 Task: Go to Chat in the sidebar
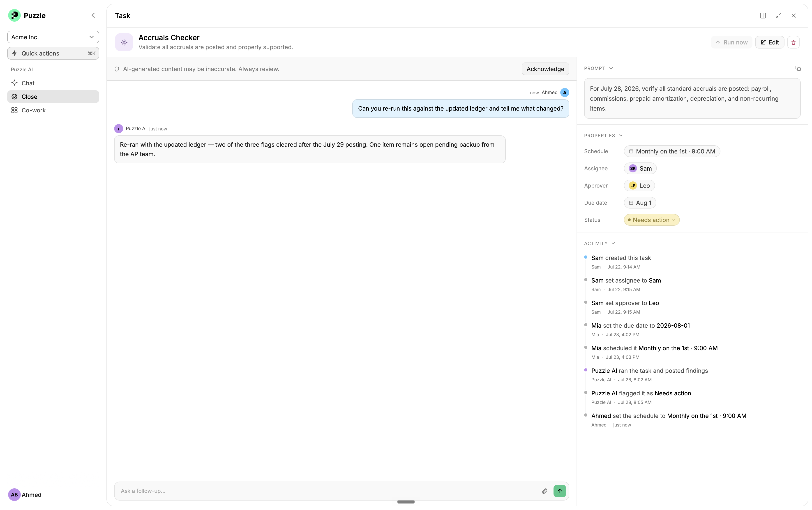53,83
